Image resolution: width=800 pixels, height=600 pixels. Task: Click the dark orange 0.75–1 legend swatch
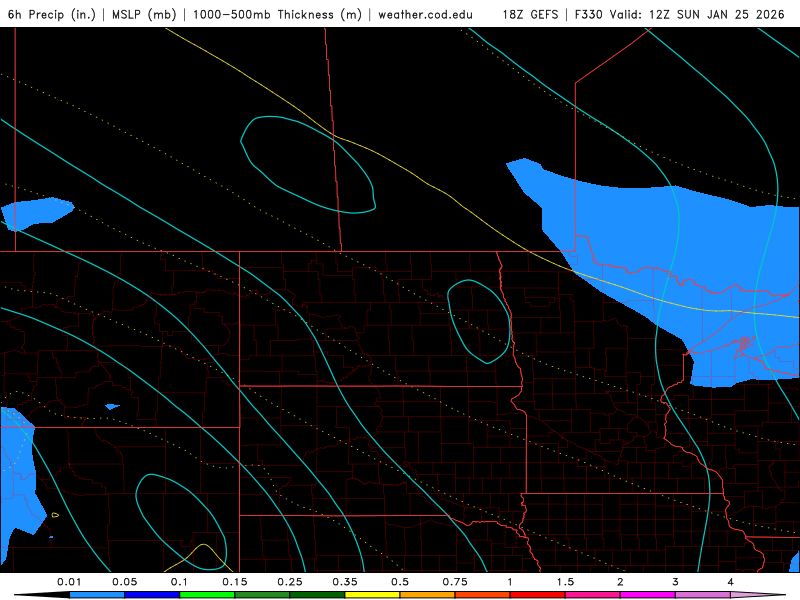[483, 595]
